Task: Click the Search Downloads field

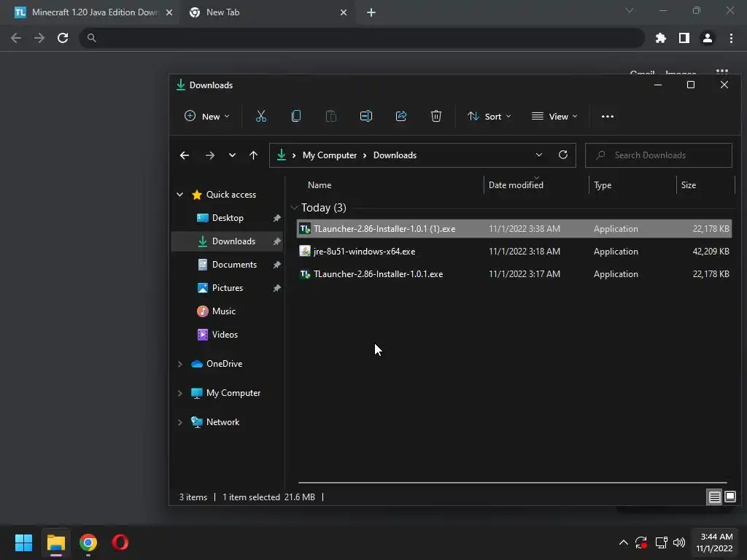Action: click(x=659, y=155)
